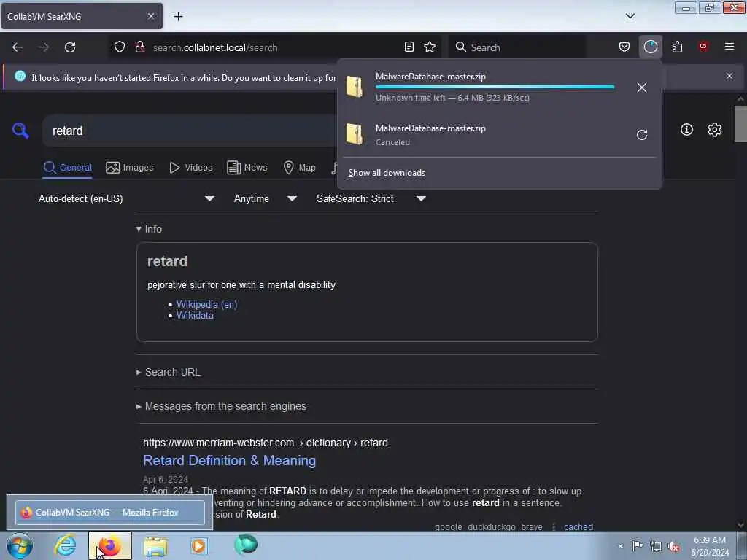Open the SafeSearch: Strict dropdown
The height and width of the screenshot is (560, 747).
[371, 198]
